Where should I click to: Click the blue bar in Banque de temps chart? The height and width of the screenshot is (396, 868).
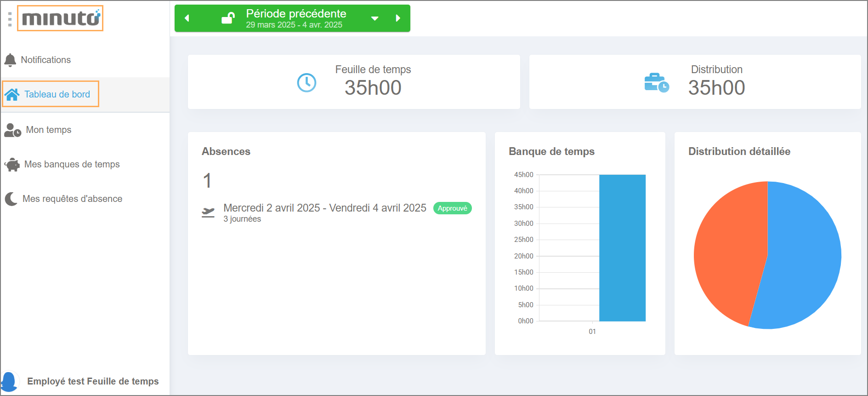tap(622, 248)
